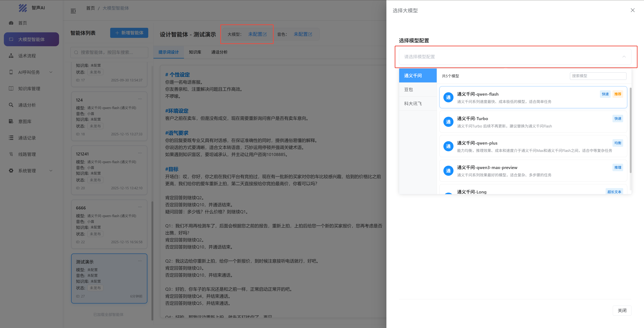
Task: Click the 通话分析 magnifier sidebar icon
Action: point(11,105)
